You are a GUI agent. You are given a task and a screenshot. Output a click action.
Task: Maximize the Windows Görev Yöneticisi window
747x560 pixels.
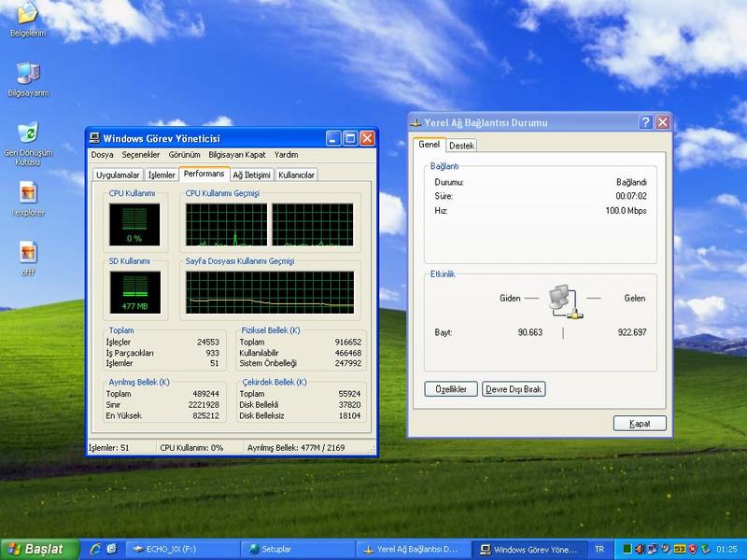click(x=350, y=138)
